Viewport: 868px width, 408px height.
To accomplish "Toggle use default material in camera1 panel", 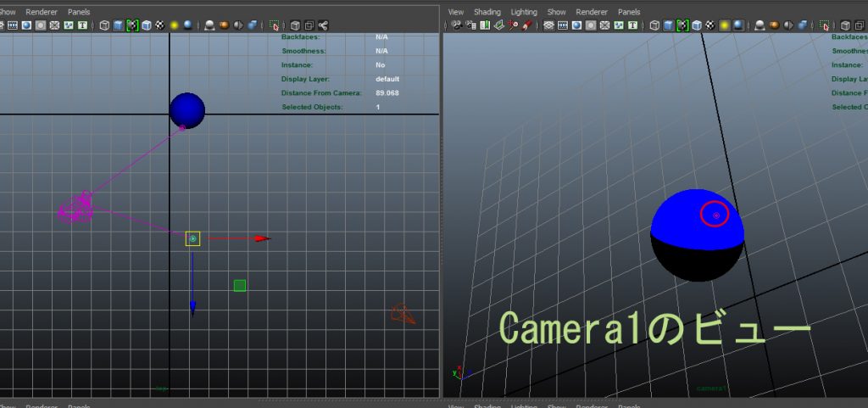I will point(682,25).
